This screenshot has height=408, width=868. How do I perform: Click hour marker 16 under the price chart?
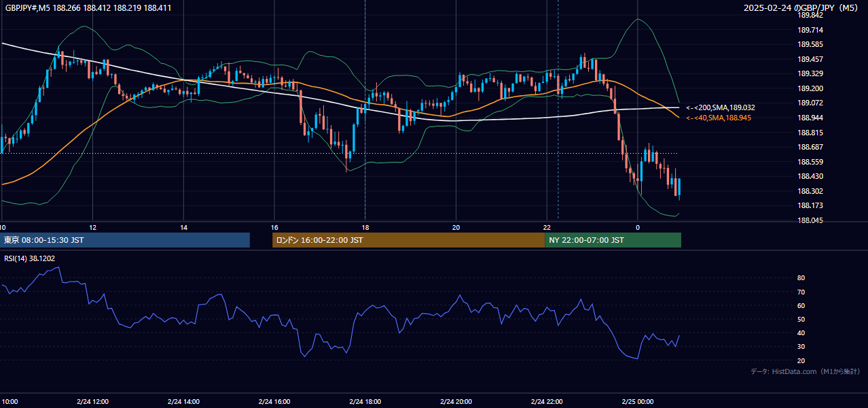(274, 227)
